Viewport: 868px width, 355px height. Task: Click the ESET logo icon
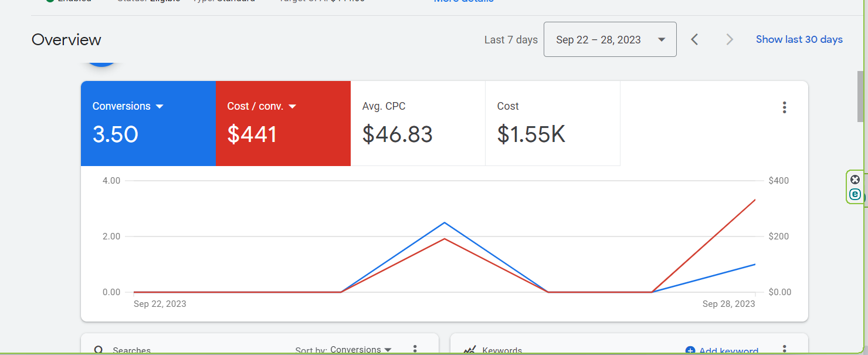click(855, 194)
